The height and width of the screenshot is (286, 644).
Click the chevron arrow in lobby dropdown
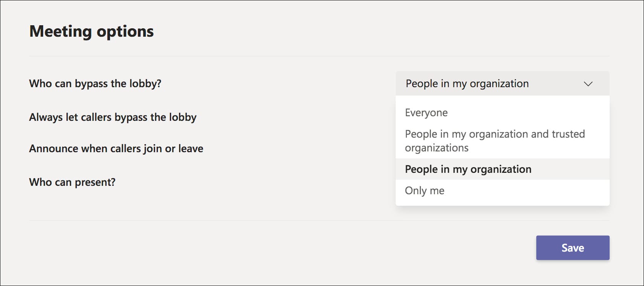(588, 84)
